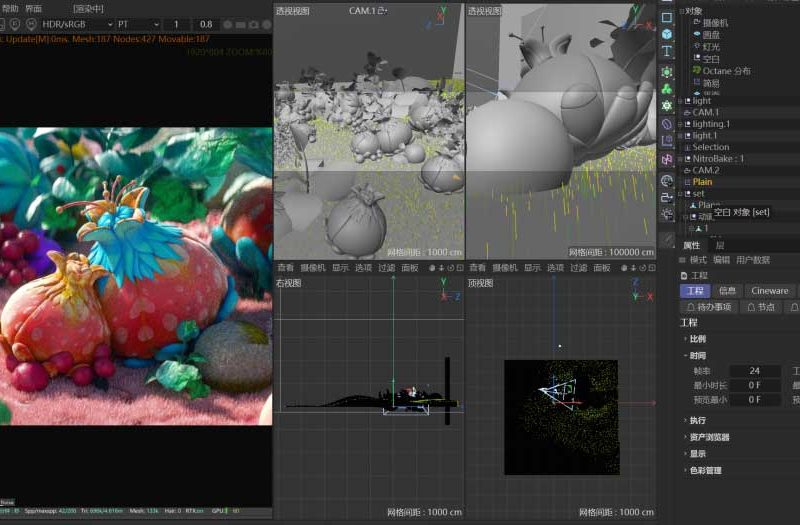Switch to the 属性 attributes tab

click(691, 245)
